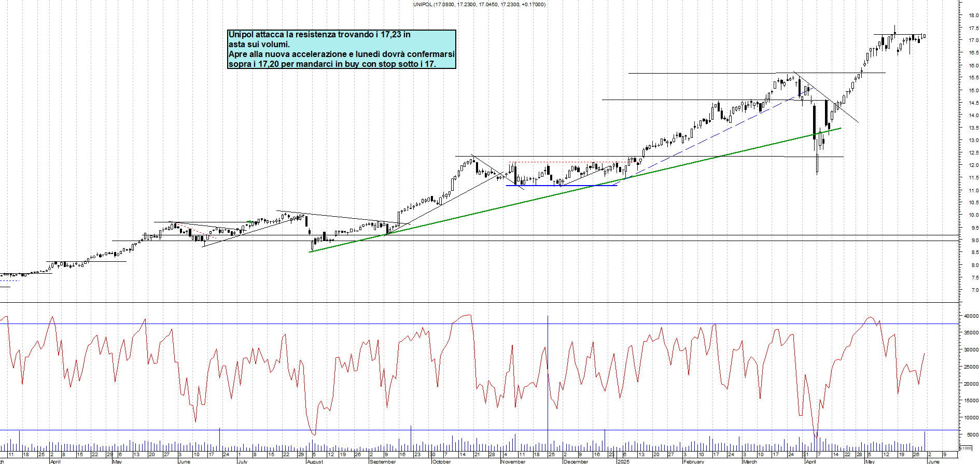Click the 15.0 price axis label
Screen dimensions: 980x464
973,91
